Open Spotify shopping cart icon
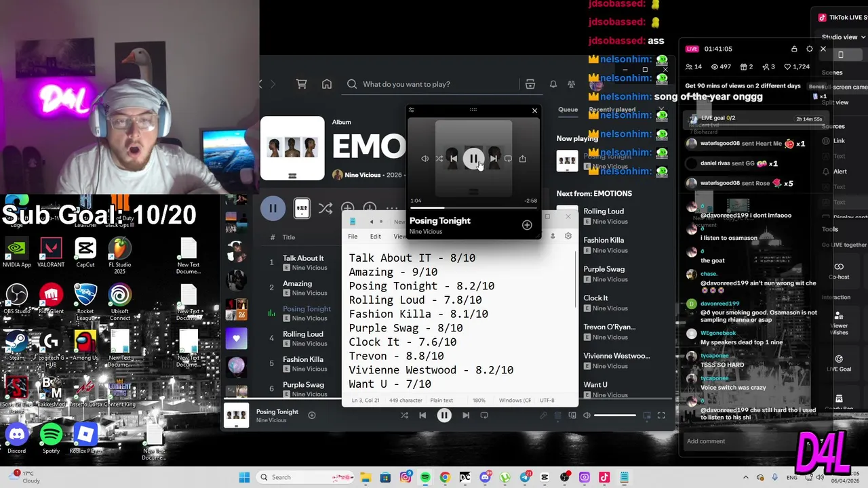This screenshot has width=868, height=488. (x=302, y=84)
